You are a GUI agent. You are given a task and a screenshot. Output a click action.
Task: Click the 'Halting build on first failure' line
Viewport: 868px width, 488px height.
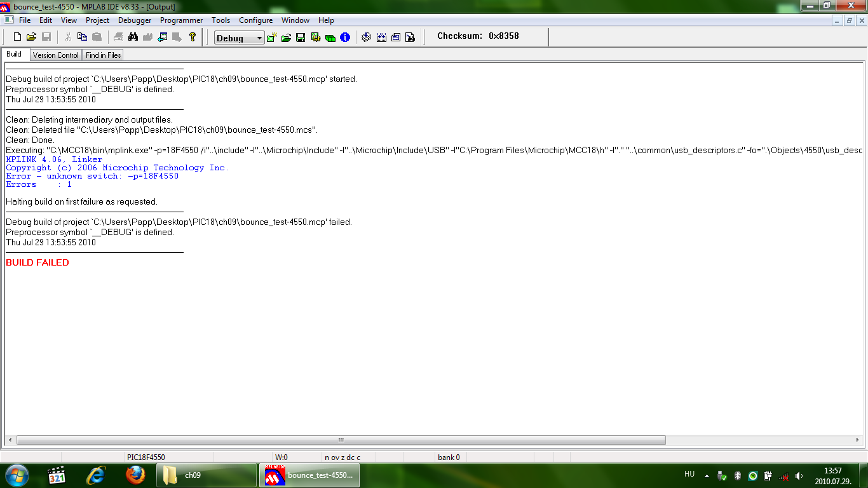(81, 201)
